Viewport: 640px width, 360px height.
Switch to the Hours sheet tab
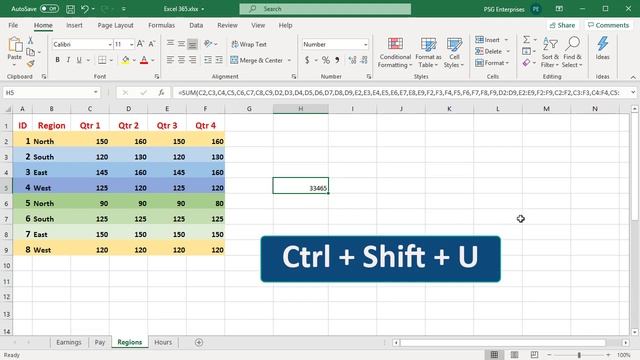(x=163, y=342)
